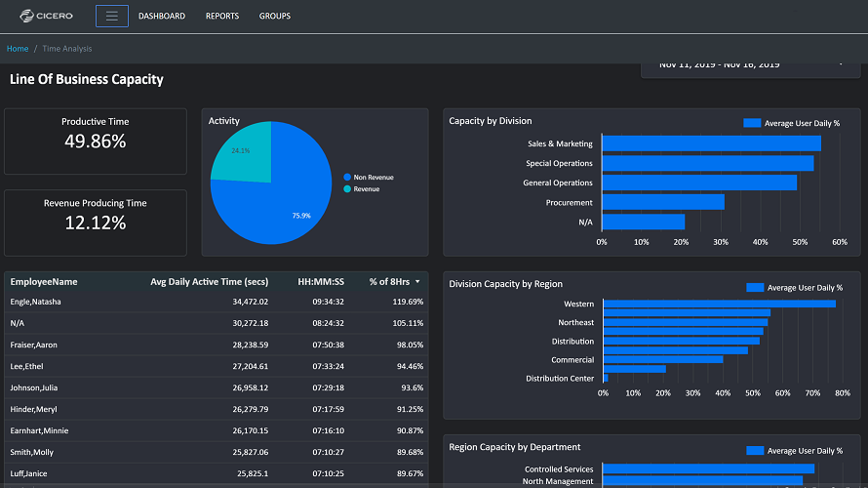The image size is (868, 488).
Task: Open the Nov 2019 date range picker
Action: pos(750,66)
